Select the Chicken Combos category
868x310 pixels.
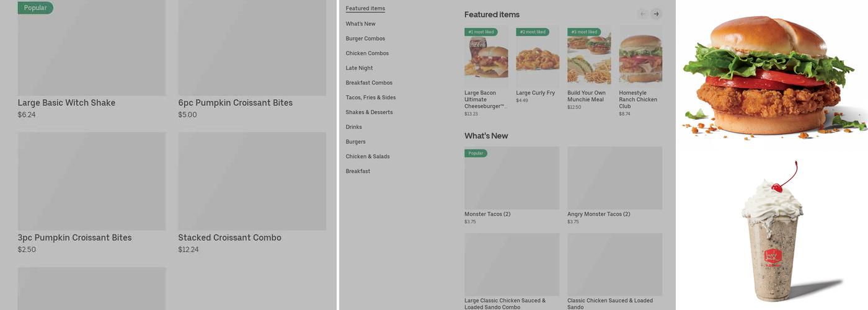pos(367,53)
